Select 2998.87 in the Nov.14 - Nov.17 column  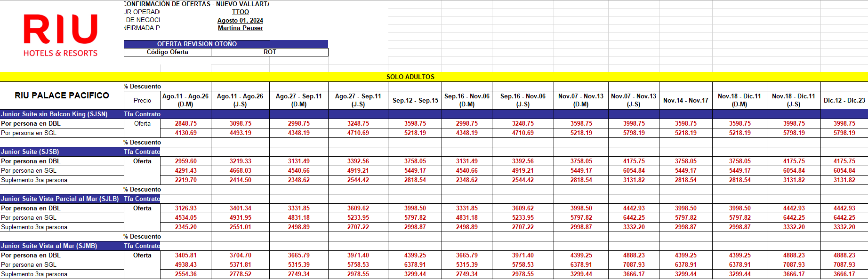(686, 227)
